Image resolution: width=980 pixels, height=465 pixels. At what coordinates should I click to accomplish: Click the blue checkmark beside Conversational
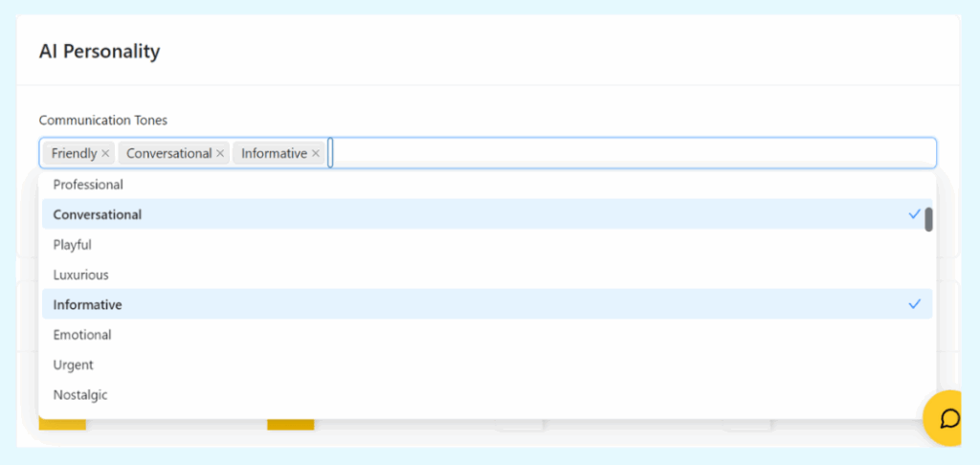point(914,214)
